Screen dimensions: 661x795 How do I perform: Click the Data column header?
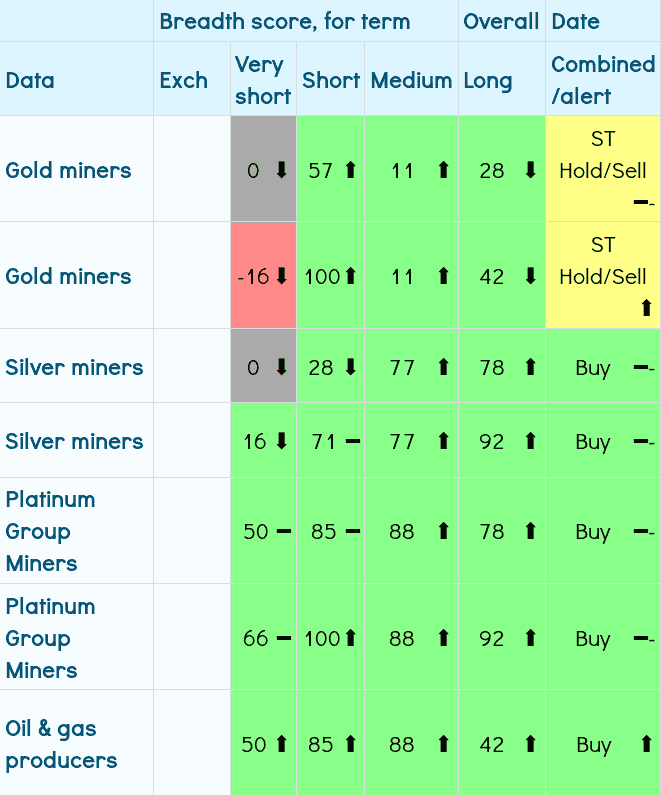click(30, 80)
